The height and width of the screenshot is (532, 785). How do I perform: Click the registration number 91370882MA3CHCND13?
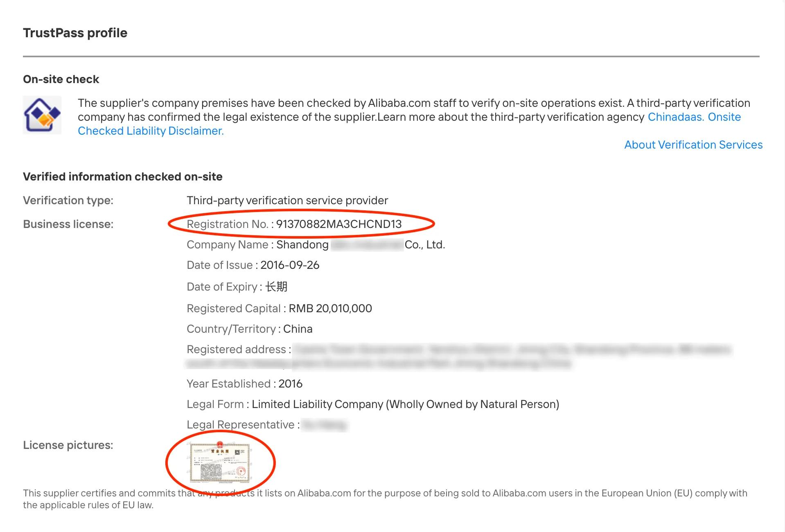point(339,224)
